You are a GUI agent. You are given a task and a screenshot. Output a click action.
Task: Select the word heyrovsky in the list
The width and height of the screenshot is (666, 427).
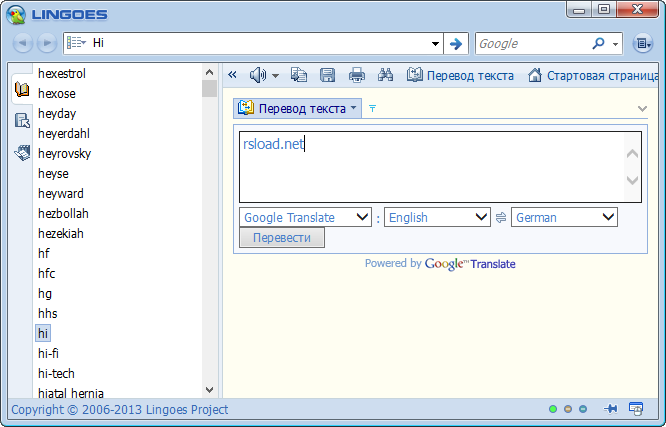tap(65, 153)
